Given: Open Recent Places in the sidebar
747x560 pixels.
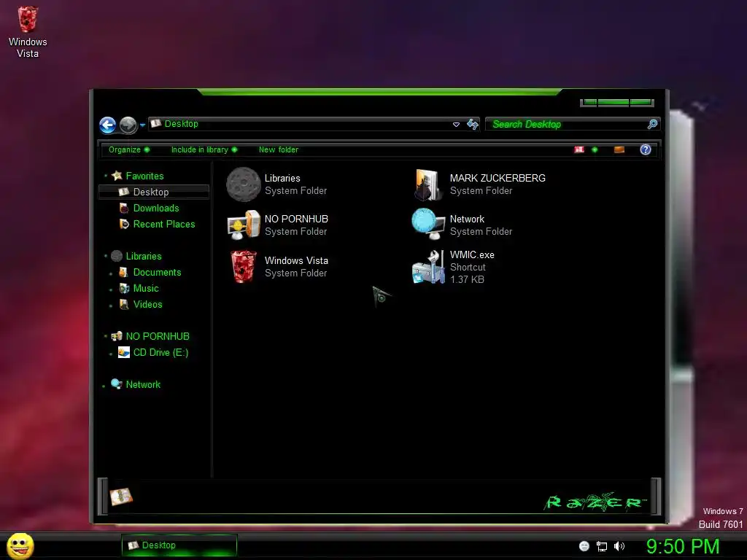Looking at the screenshot, I should [164, 225].
